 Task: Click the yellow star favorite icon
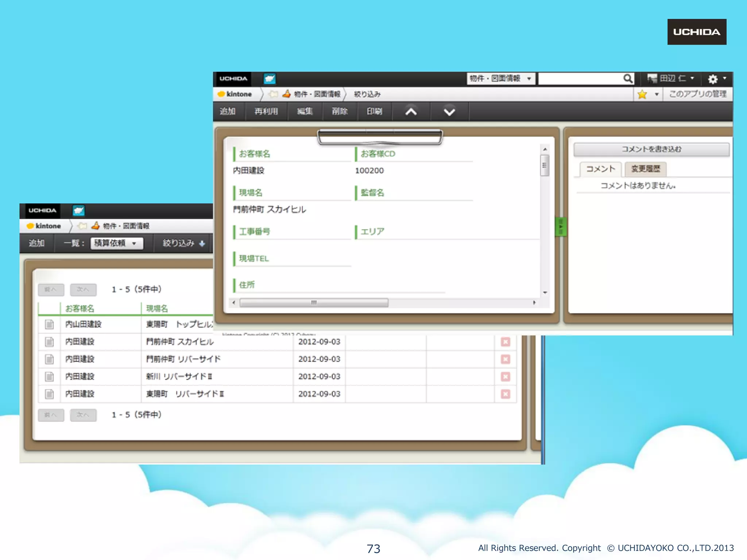coord(642,94)
